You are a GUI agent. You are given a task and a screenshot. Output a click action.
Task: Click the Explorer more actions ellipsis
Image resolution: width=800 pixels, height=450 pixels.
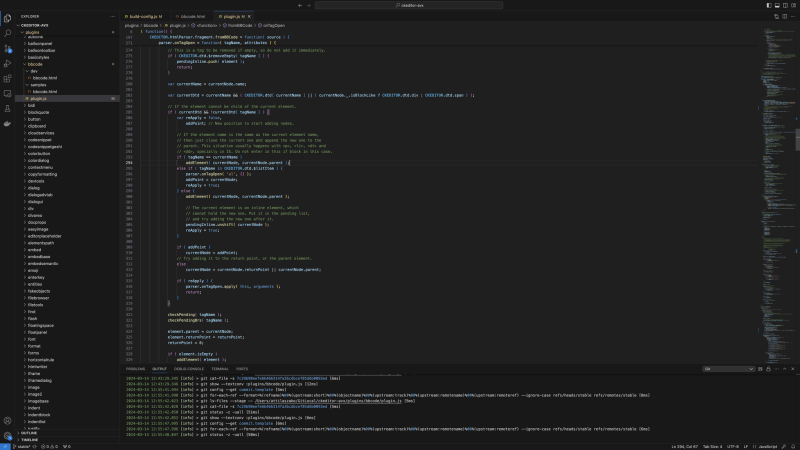tap(112, 16)
